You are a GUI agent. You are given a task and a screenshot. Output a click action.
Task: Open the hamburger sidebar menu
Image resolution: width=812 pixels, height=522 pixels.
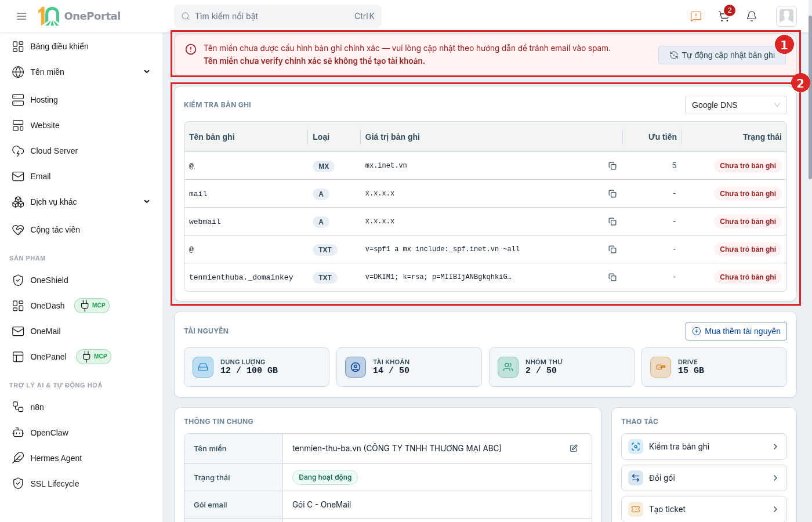[21, 16]
